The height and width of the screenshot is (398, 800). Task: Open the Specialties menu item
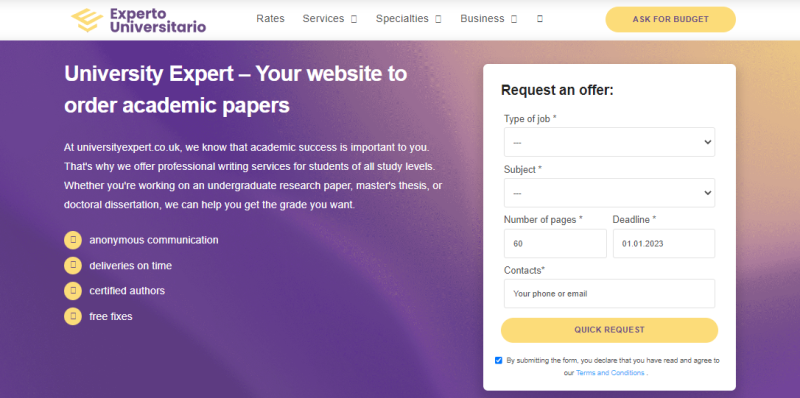tap(402, 18)
